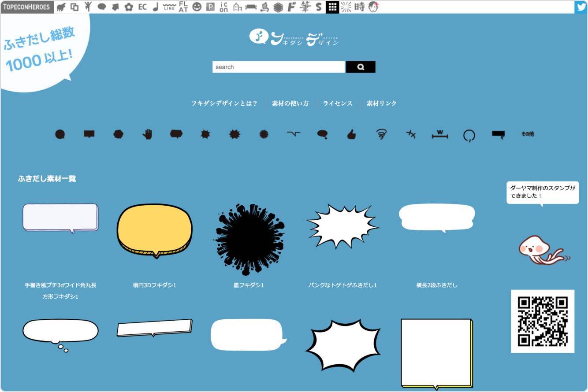This screenshot has height=392, width=588.
Task: Open the TopeconHeroes home link
Action: pyautogui.click(x=27, y=7)
